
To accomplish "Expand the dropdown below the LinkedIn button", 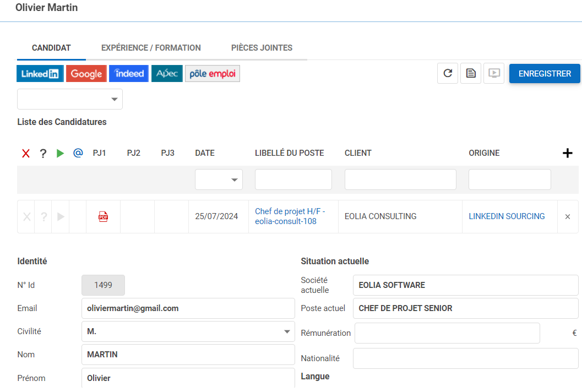I will coord(70,100).
